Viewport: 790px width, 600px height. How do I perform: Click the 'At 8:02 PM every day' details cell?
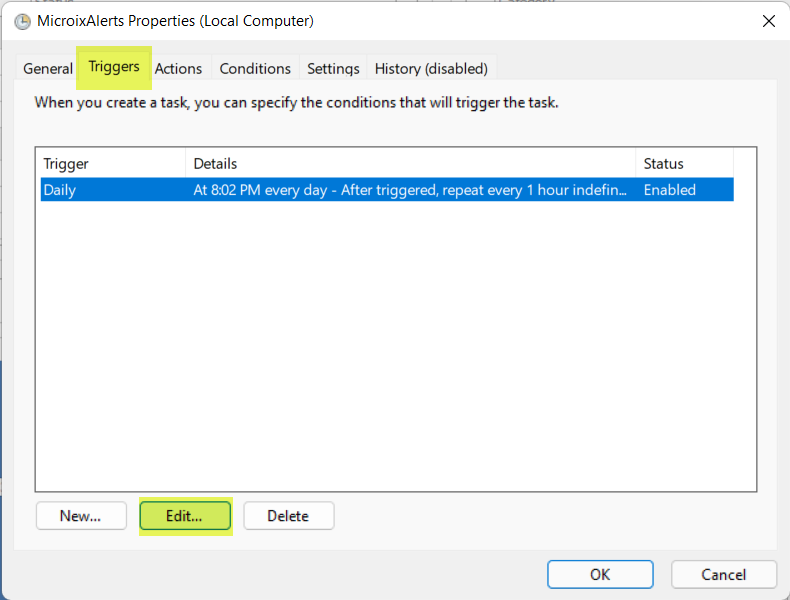click(410, 190)
